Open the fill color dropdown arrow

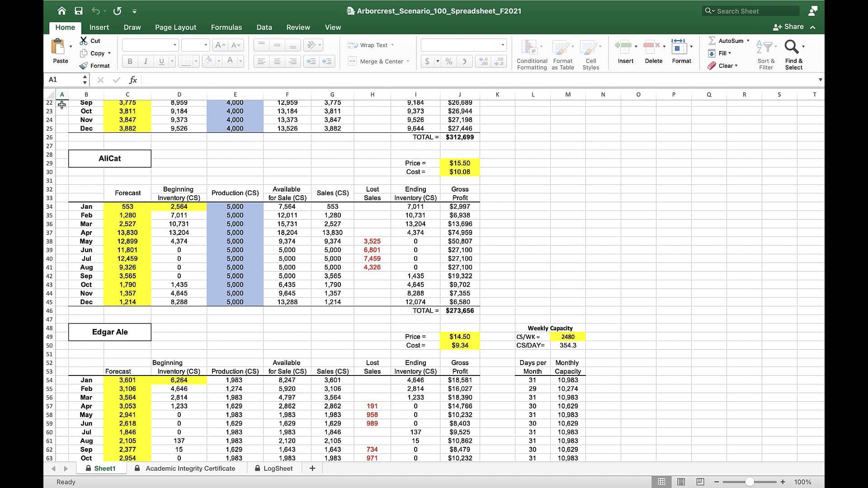click(219, 61)
